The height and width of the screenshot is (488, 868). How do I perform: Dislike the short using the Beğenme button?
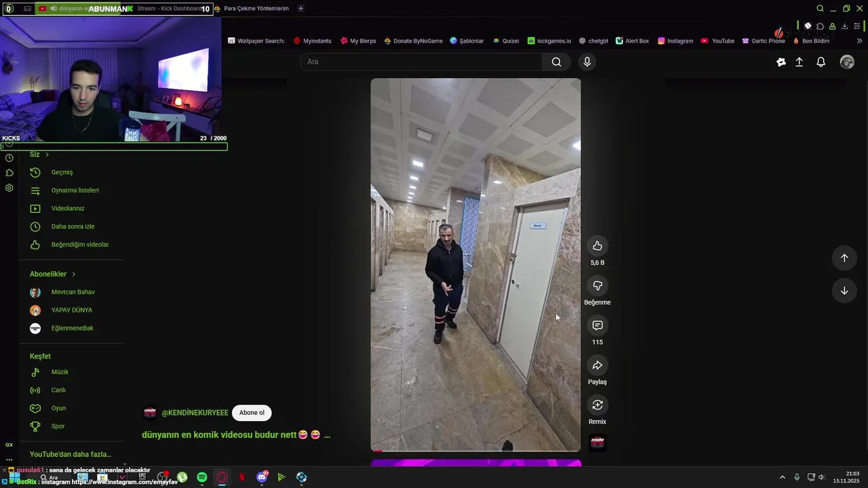tap(597, 286)
